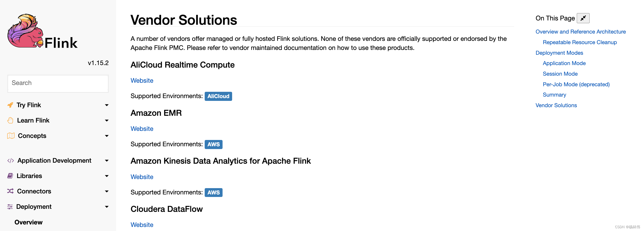The image size is (644, 231).
Task: Toggle the Connectors section arrow
Action: [107, 191]
